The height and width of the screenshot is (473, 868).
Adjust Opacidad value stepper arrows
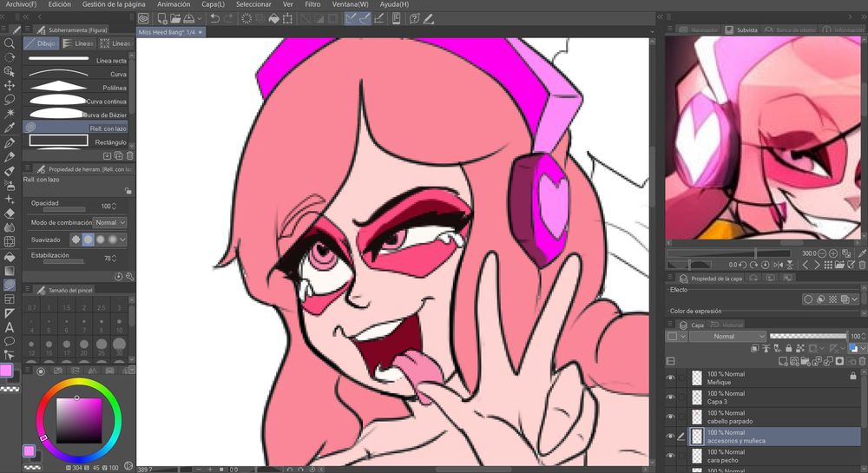[x=114, y=206]
